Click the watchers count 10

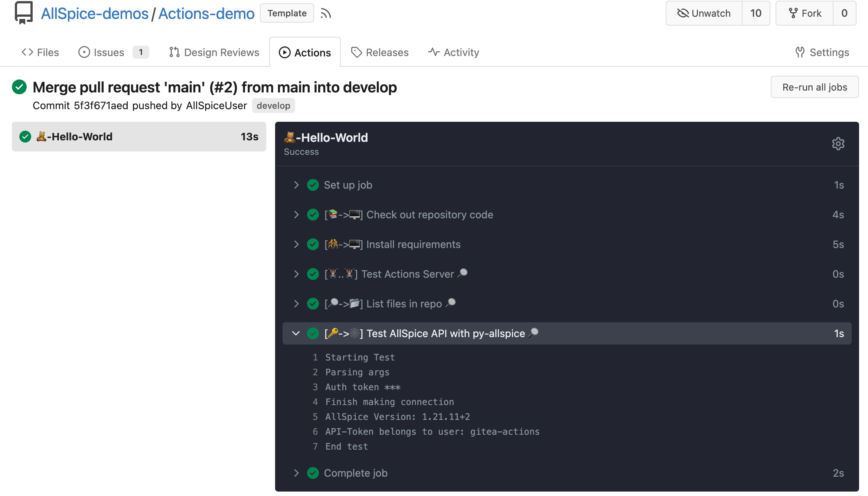[x=756, y=13]
